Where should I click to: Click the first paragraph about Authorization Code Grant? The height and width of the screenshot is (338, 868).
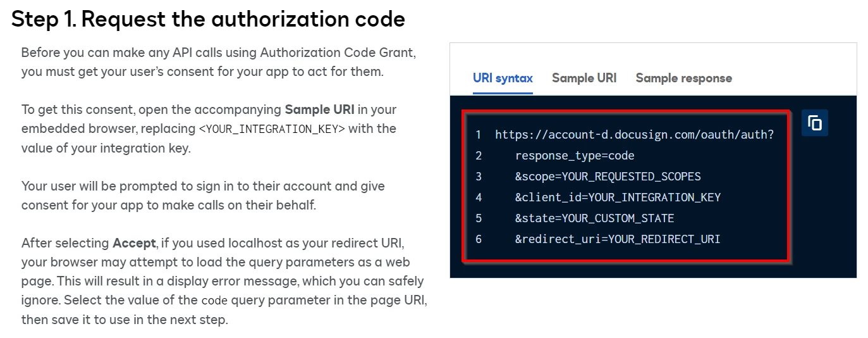click(218, 61)
